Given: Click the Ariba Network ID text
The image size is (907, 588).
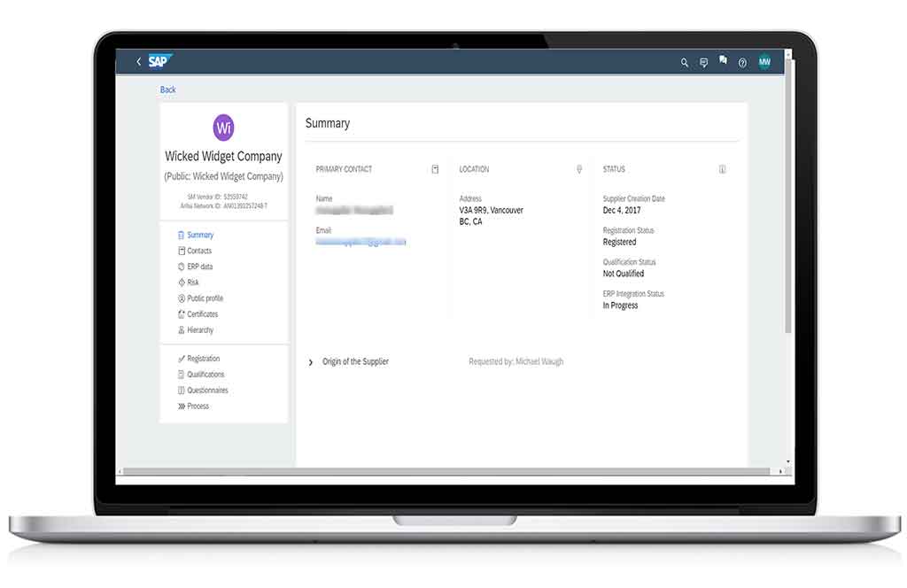Looking at the screenshot, I should pos(224,205).
